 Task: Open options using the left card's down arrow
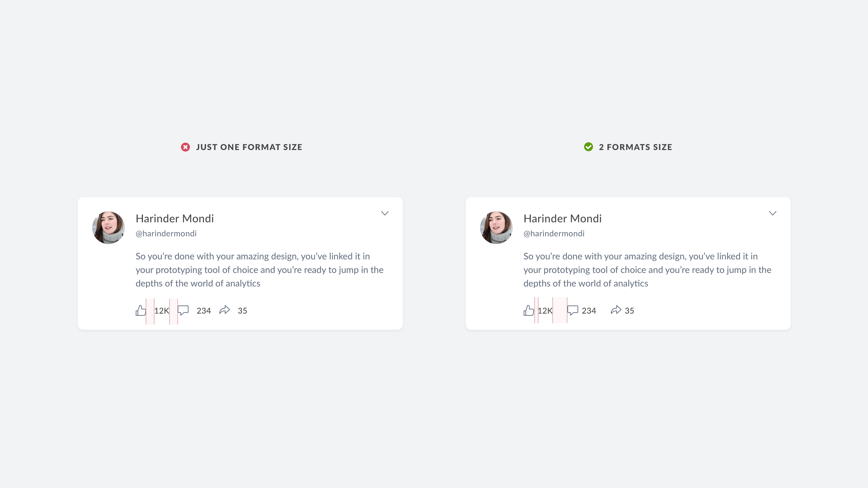coord(385,213)
